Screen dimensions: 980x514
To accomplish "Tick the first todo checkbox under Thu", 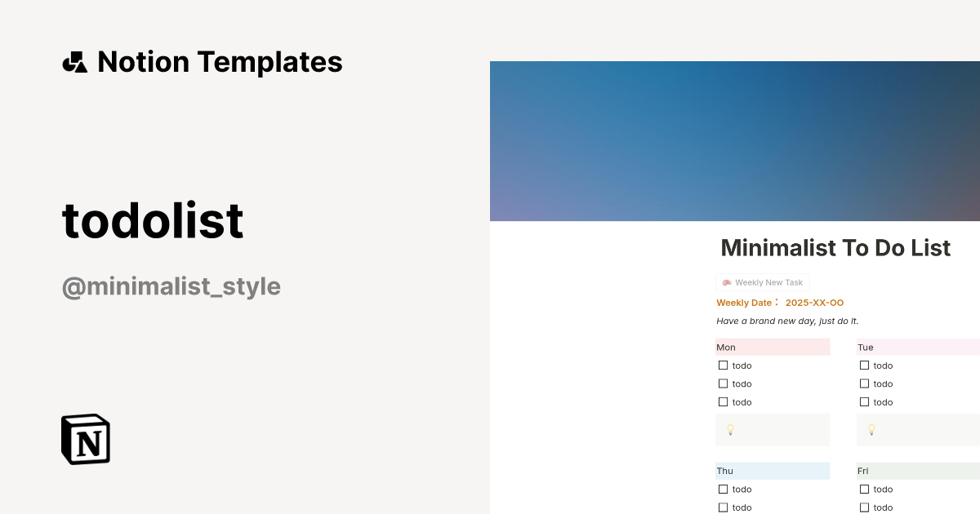I will (724, 489).
